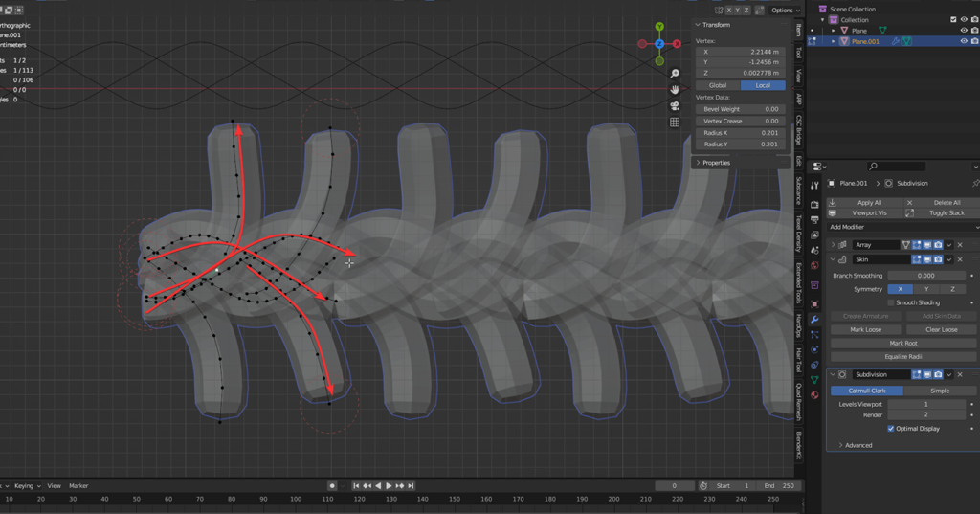
Task: Click the zoom magnifier icon in viewport
Action: (x=675, y=74)
